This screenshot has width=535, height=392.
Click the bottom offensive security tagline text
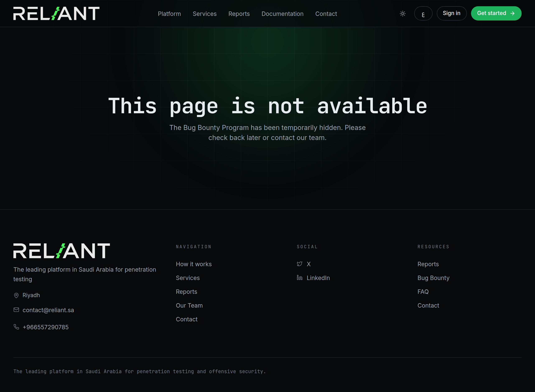click(x=140, y=372)
